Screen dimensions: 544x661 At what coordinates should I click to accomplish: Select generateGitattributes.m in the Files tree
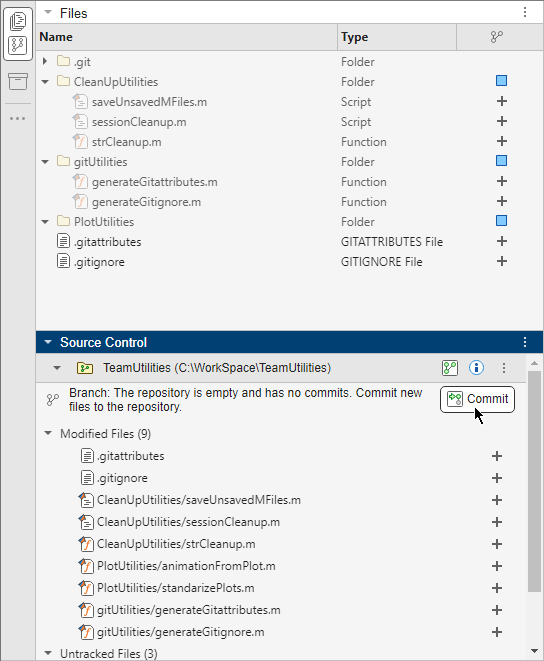pyautogui.click(x=155, y=182)
